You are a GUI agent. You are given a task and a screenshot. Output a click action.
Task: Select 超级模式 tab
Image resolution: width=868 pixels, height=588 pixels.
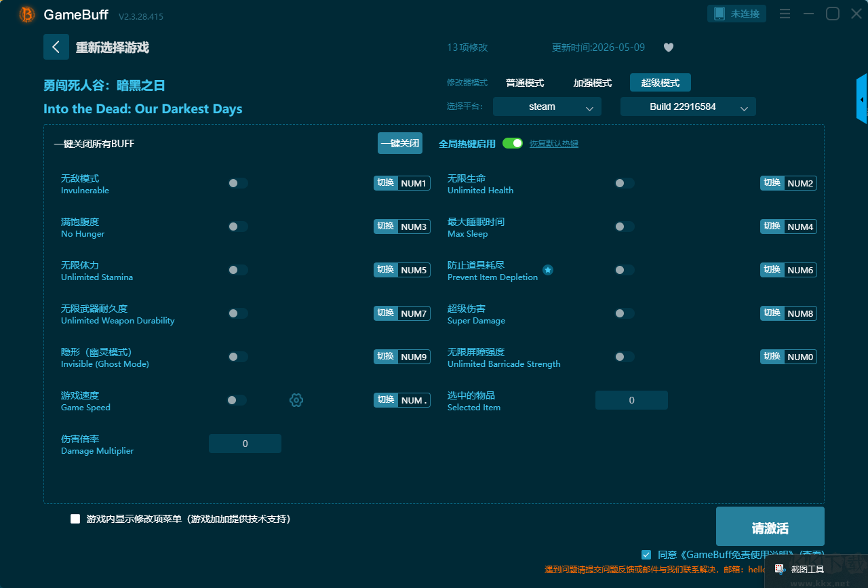coord(660,83)
